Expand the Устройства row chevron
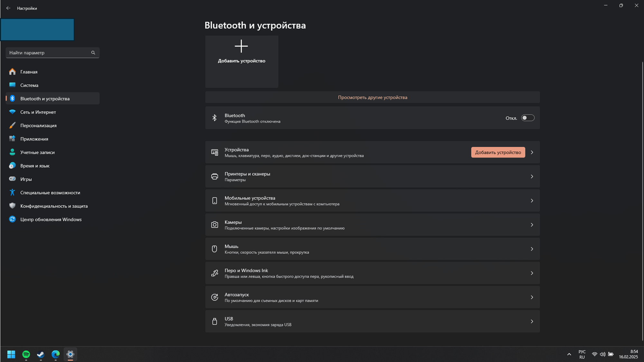This screenshot has height=362, width=644. pos(532,152)
